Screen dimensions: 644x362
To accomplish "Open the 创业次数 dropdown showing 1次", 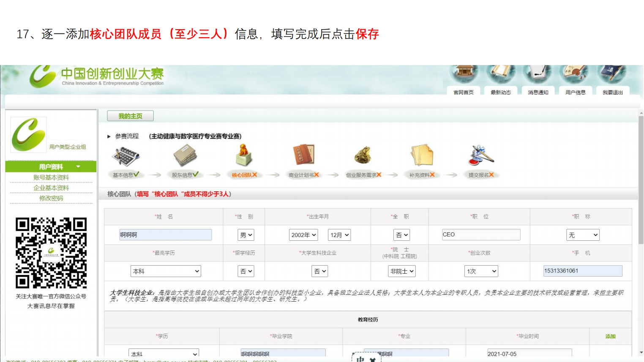I will pyautogui.click(x=481, y=271).
